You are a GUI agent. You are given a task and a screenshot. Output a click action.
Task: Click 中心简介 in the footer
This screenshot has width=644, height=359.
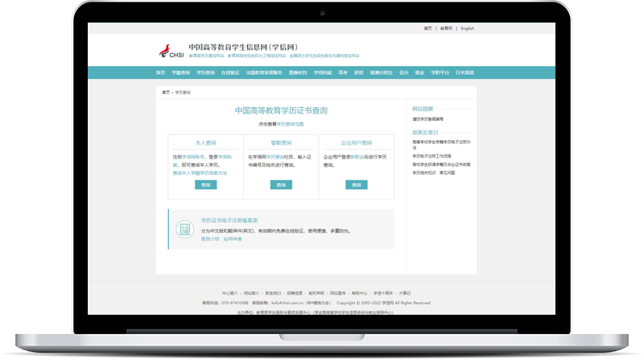coord(230,293)
